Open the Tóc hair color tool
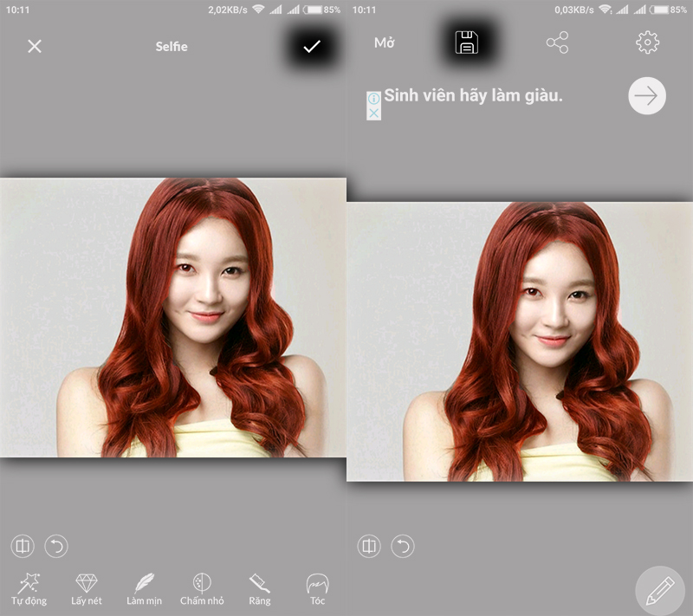Screen dimensions: 693x616 pos(317,589)
